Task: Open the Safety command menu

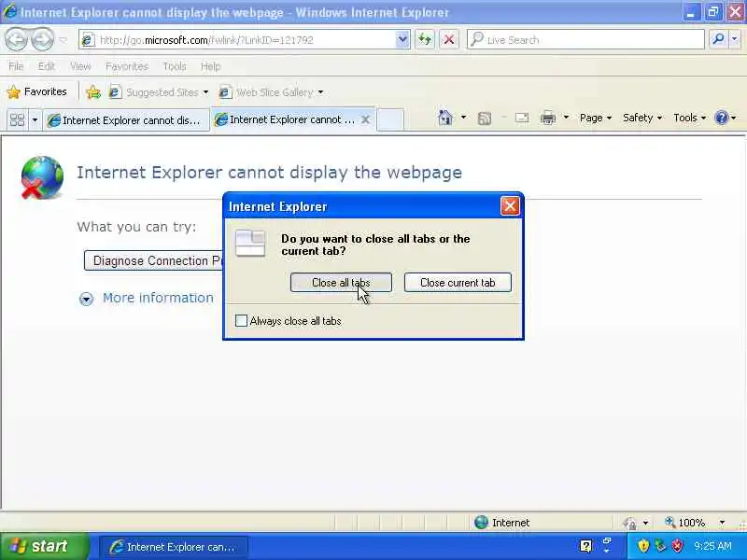Action: click(642, 118)
